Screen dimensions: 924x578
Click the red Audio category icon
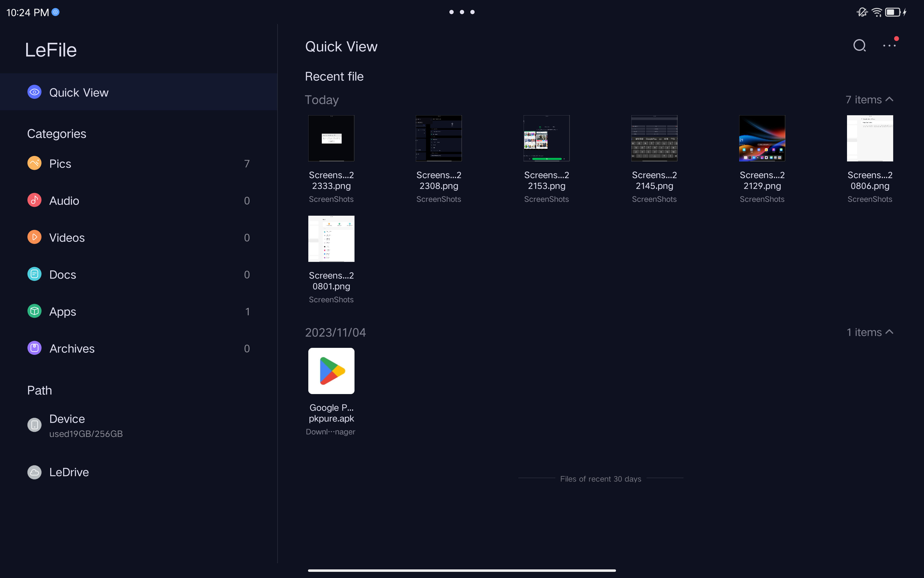click(x=34, y=200)
